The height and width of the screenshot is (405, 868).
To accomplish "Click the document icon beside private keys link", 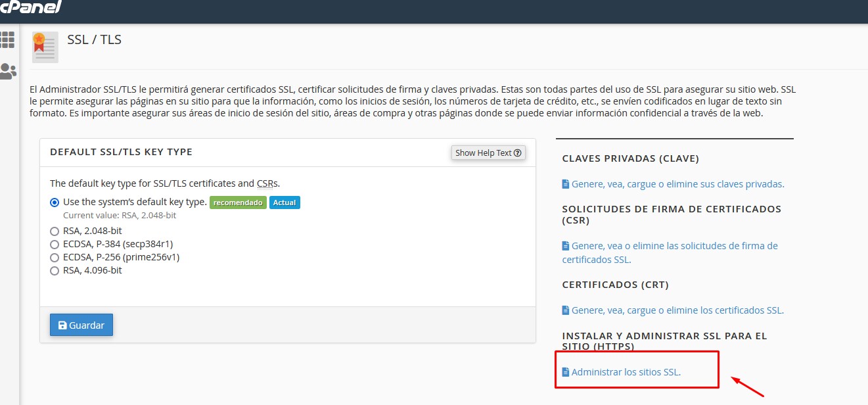I will (x=565, y=183).
